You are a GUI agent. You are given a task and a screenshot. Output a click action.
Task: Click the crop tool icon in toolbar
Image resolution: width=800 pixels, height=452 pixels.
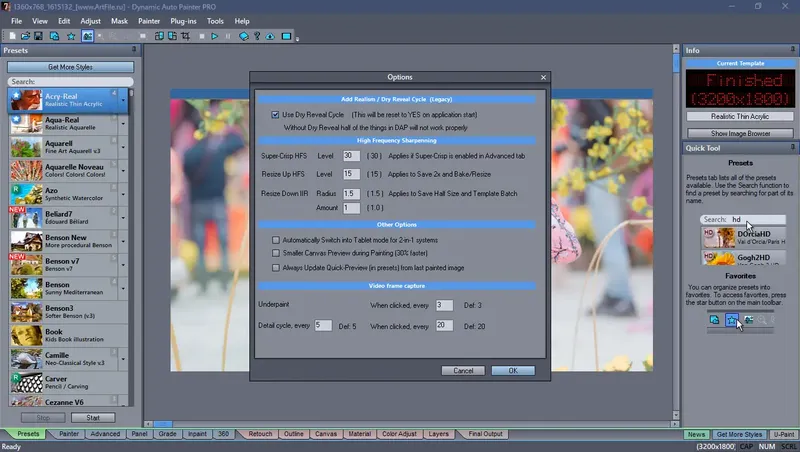coord(186,36)
